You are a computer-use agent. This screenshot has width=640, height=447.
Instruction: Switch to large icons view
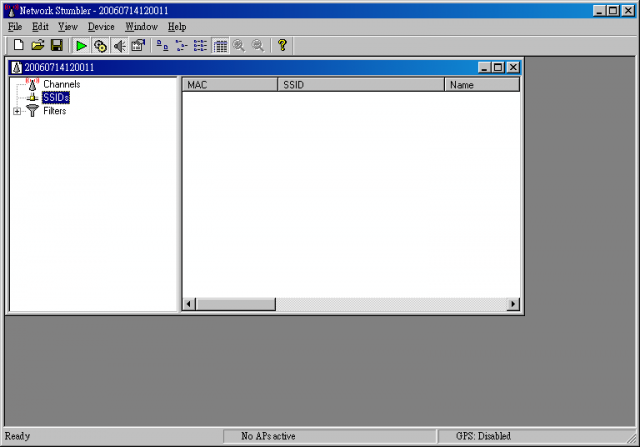[x=162, y=45]
